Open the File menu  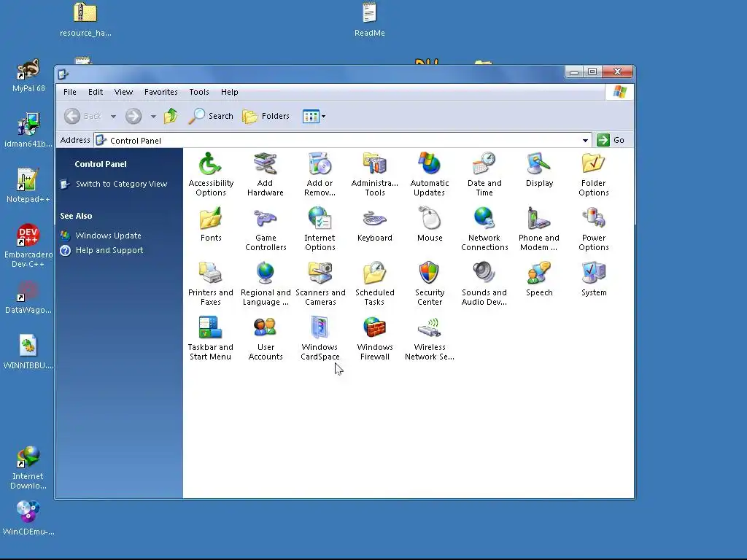tap(69, 92)
